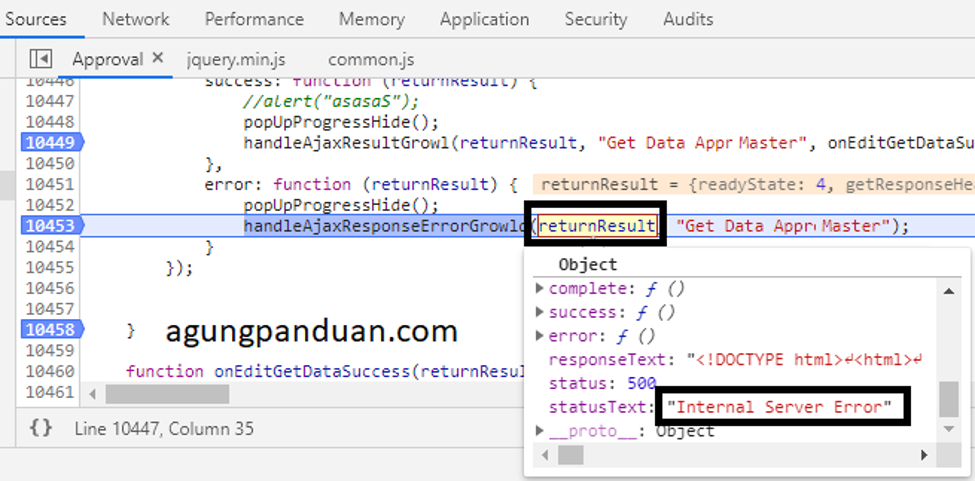
Task: Click inline returnResult value preview on line 10451
Action: pyautogui.click(x=754, y=184)
